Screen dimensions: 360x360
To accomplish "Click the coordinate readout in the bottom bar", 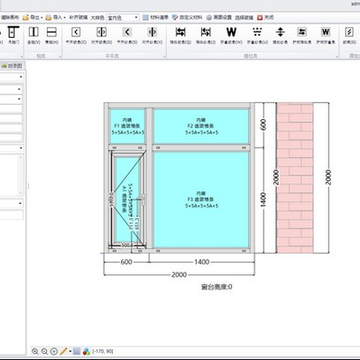I will pyautogui.click(x=103, y=351).
